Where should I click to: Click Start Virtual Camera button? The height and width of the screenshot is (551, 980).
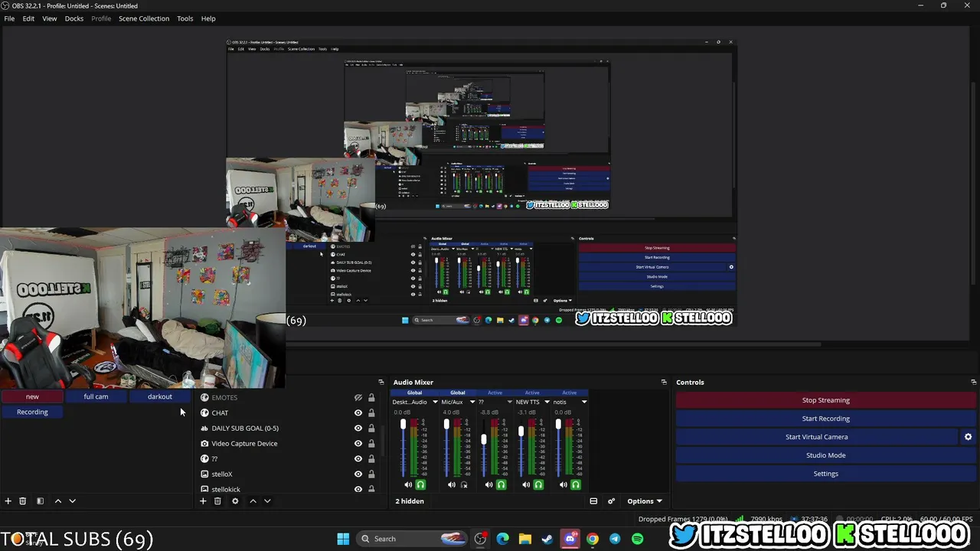[x=816, y=437]
